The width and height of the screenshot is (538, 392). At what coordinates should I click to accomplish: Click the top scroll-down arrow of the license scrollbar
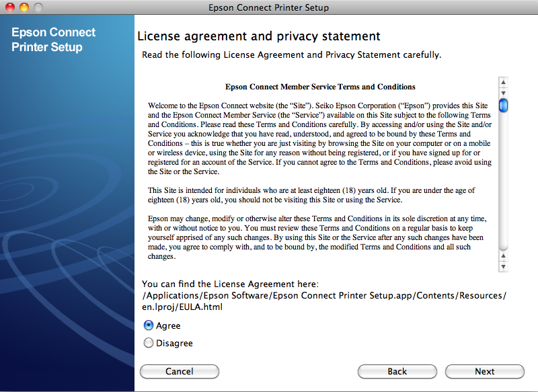tap(503, 92)
